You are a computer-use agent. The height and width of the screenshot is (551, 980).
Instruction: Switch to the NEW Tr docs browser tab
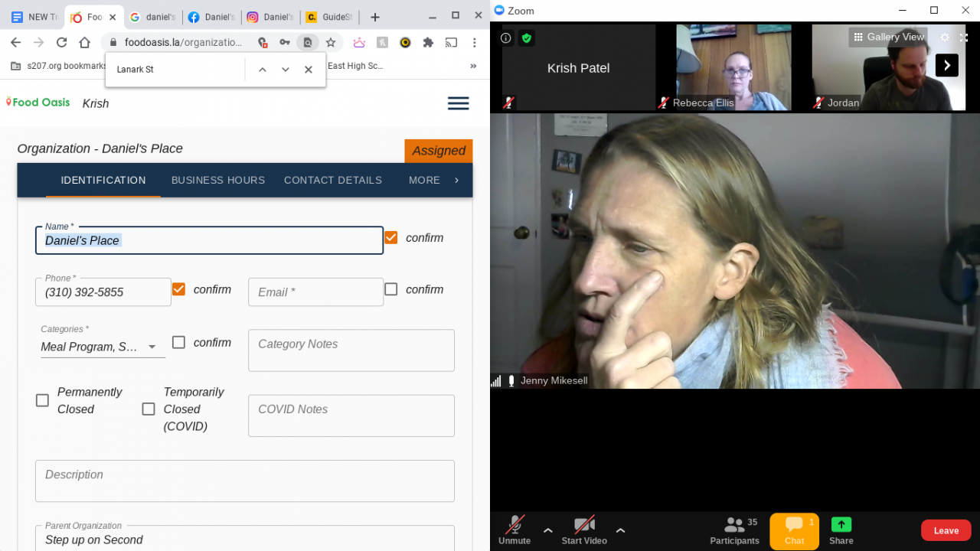(34, 17)
